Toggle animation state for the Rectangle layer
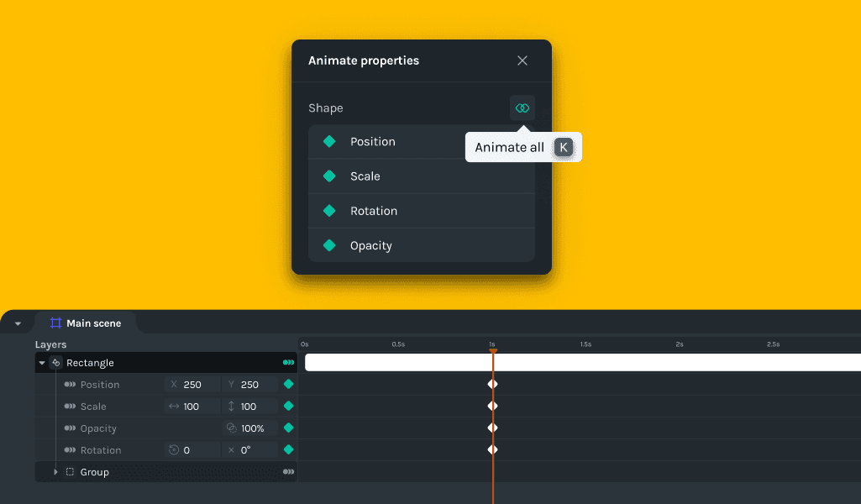The width and height of the screenshot is (861, 504). (x=288, y=362)
